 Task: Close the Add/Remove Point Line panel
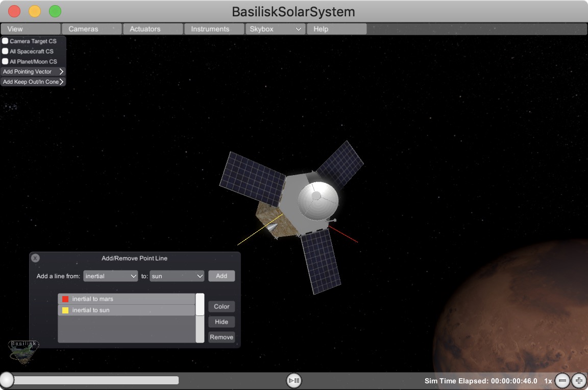coord(35,258)
